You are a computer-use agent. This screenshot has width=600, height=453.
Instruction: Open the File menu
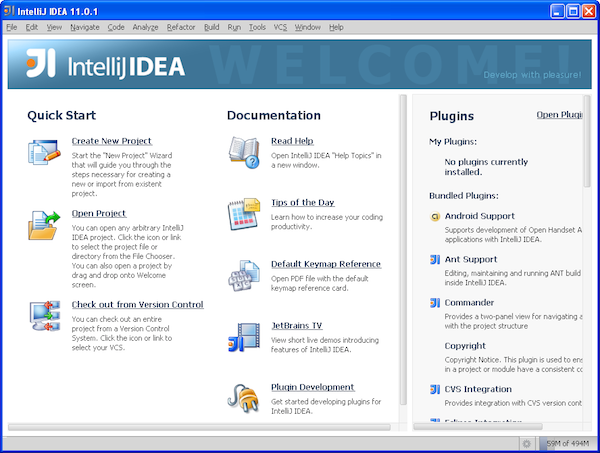tap(11, 27)
